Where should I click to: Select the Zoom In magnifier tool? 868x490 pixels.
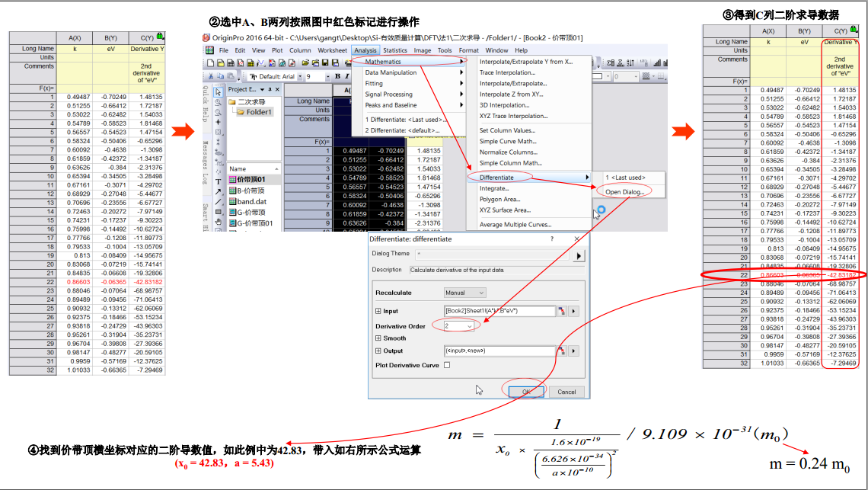pyautogui.click(x=218, y=103)
